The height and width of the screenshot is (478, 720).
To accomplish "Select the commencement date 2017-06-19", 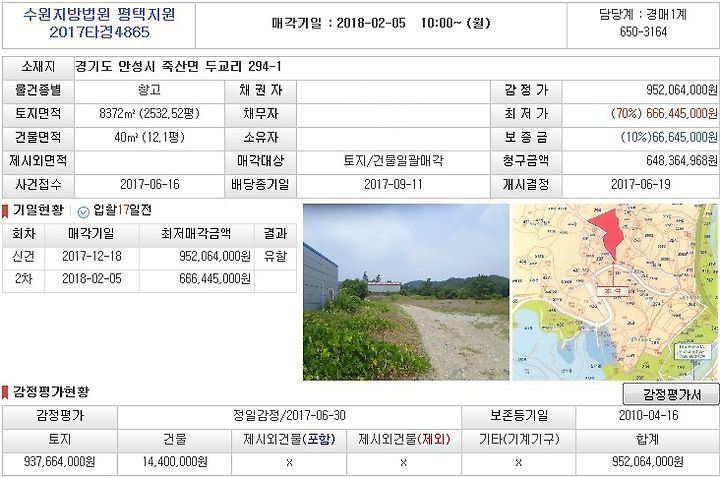I will pyautogui.click(x=641, y=185).
